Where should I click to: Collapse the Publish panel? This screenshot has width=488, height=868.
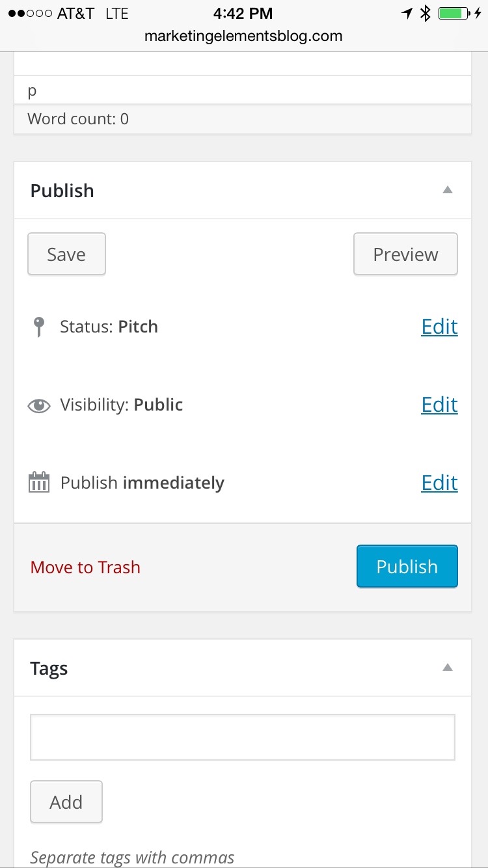447,190
